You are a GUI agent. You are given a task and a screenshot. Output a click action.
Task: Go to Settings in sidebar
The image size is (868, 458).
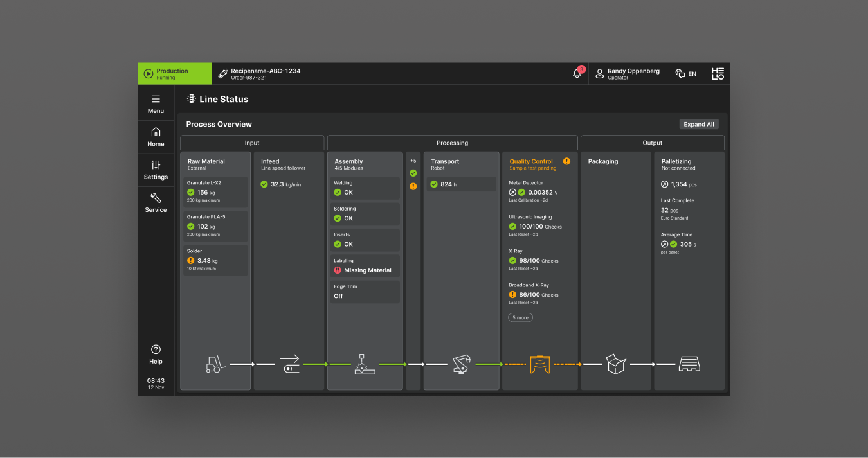[156, 170]
